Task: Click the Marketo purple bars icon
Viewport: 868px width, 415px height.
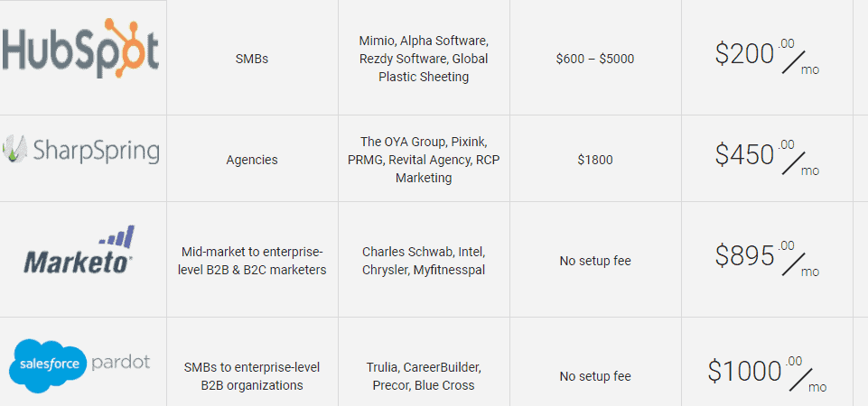Action: [x=117, y=236]
